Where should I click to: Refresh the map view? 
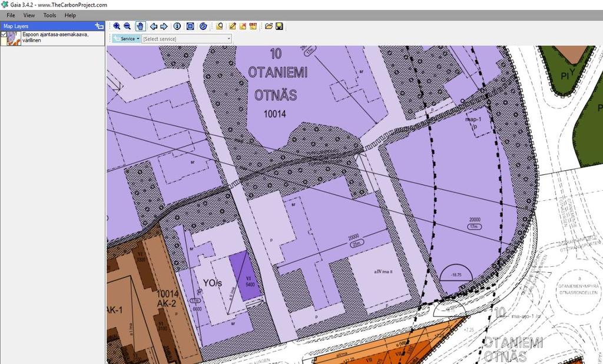coord(203,26)
